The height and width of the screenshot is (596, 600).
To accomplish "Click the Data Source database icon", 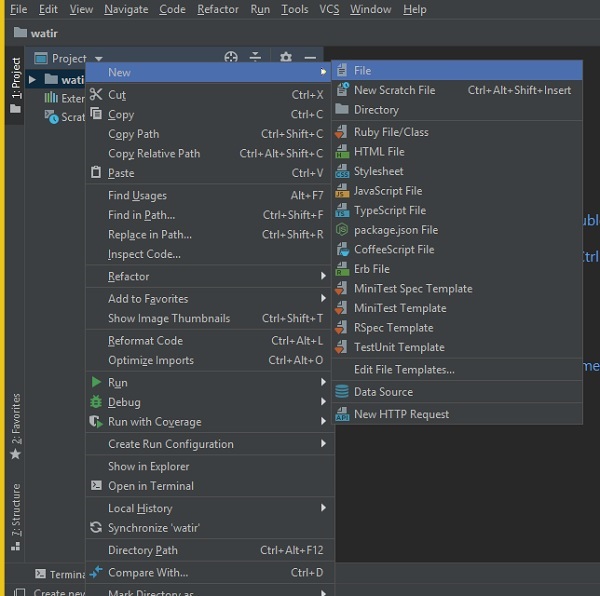I will pos(342,392).
